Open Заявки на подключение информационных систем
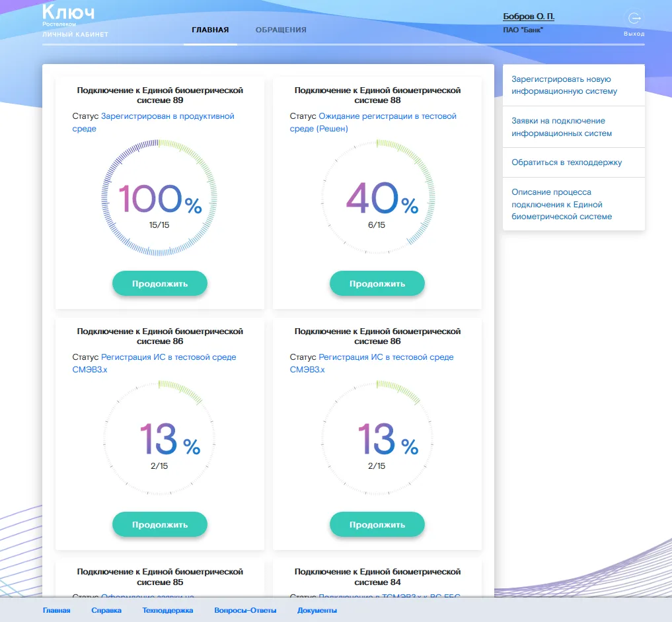672x622 pixels. pos(562,127)
